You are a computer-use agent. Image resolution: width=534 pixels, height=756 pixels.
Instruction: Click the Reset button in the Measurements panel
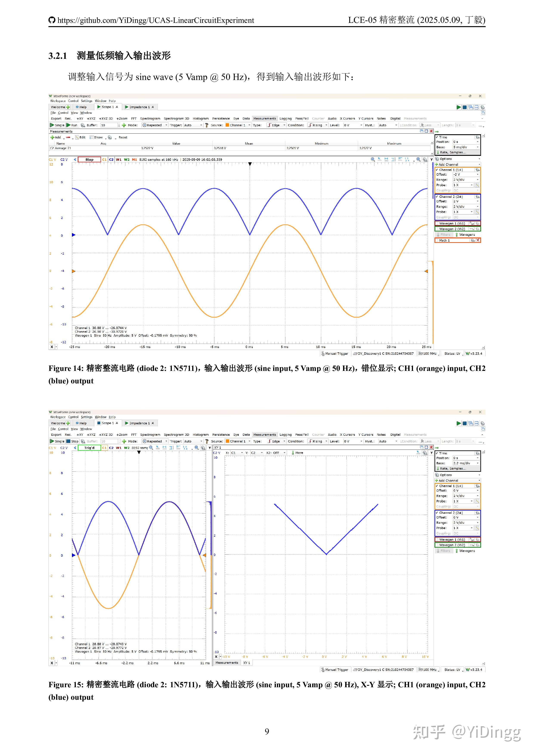pos(123,137)
